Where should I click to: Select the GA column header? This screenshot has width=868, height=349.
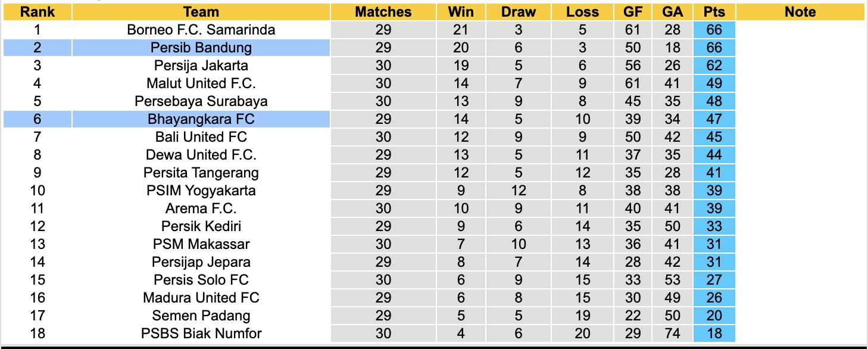coord(672,12)
